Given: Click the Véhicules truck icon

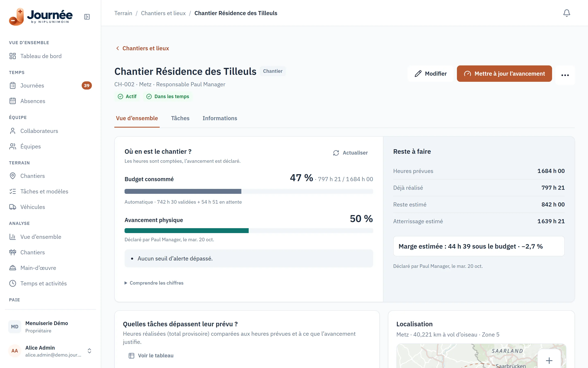Looking at the screenshot, I should [13, 207].
